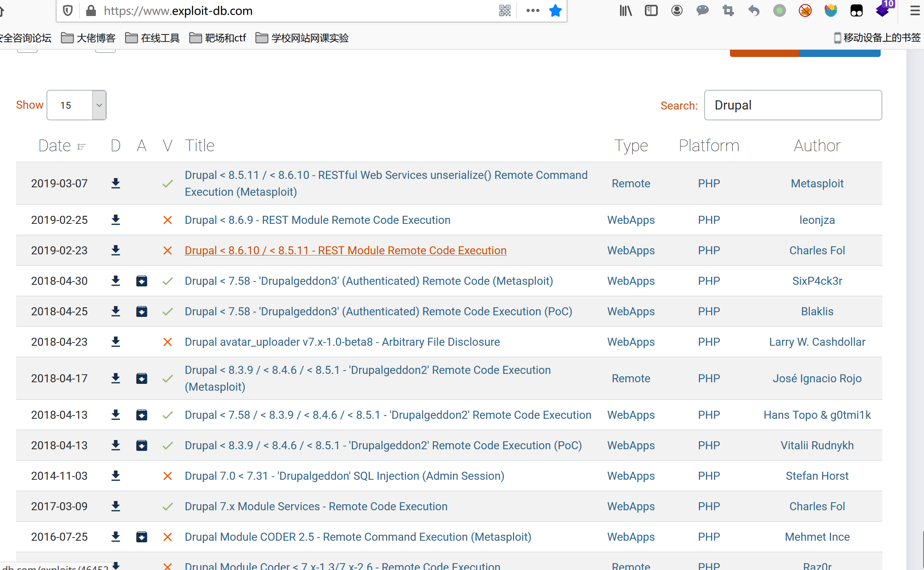Open the 靶场和ctf bookmarks folder
Screen dimensions: 924x570
[x=218, y=38]
